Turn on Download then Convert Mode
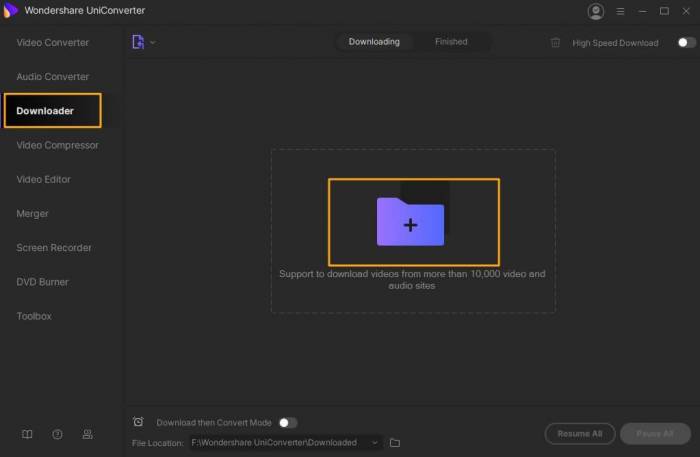Viewport: 700px width, 457px height. coord(287,423)
